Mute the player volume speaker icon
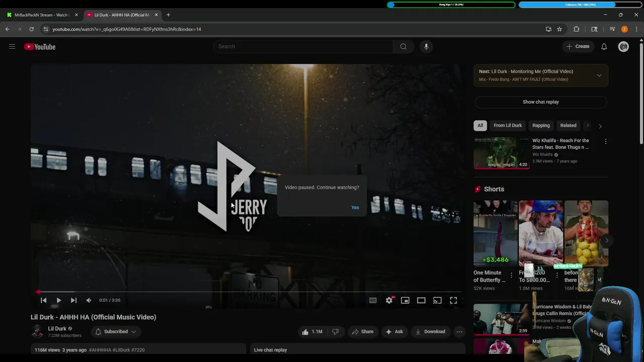This screenshot has width=644, height=362. coord(89,300)
